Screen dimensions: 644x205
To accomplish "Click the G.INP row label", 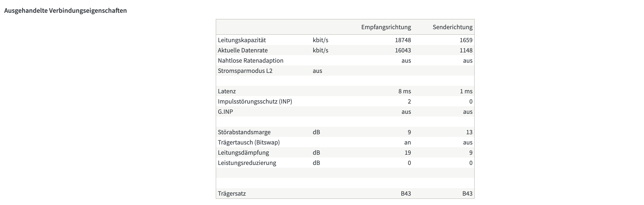I will (225, 112).
